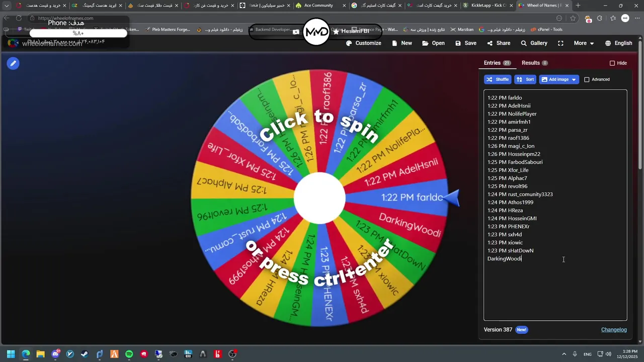The image size is (644, 362).
Task: Expand the More menu
Action: [x=584, y=43]
